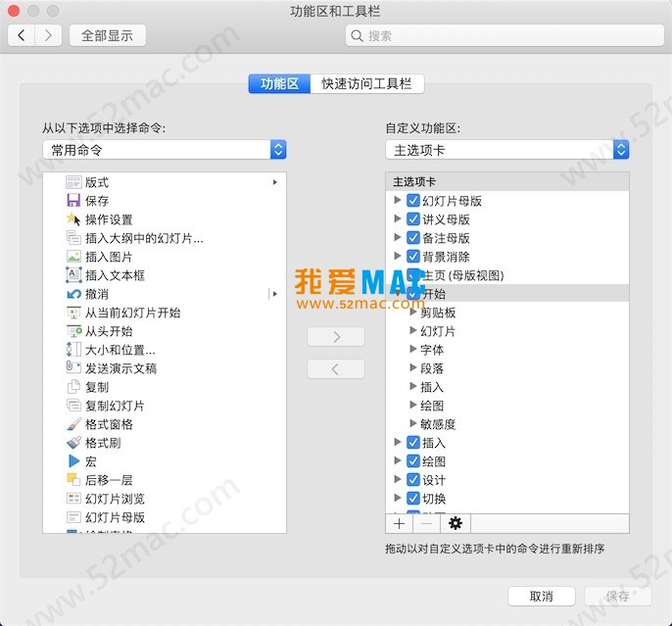Click the 取消 button
The height and width of the screenshot is (626, 672).
tap(541, 596)
